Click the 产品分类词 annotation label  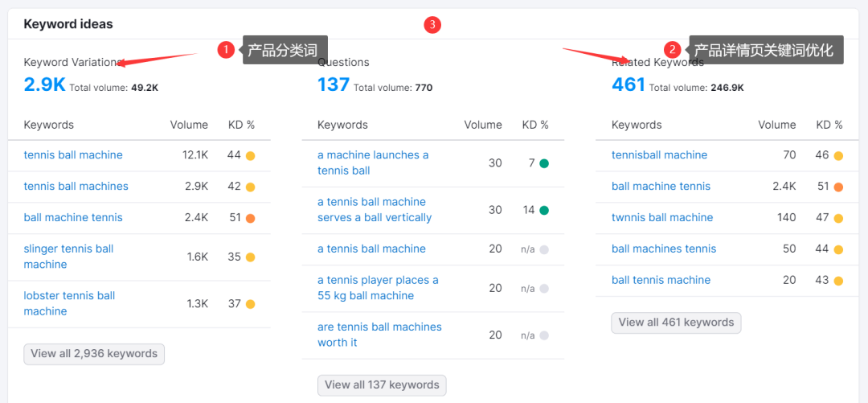[x=282, y=51]
